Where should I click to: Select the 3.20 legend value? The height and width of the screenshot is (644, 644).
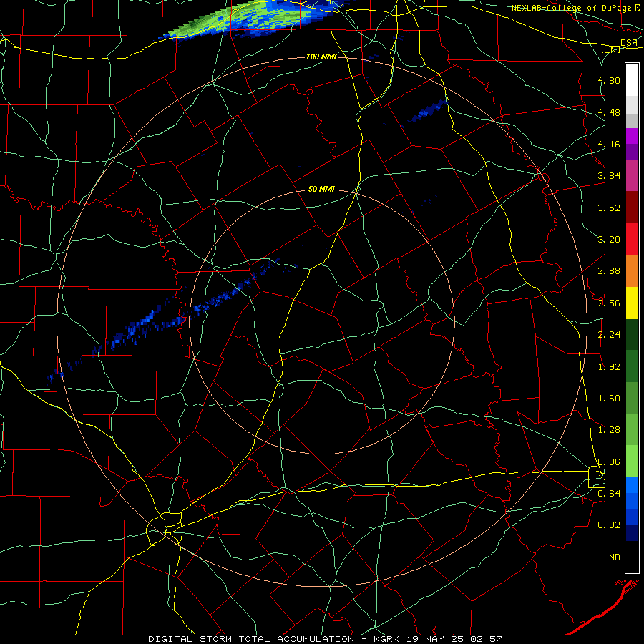[609, 240]
